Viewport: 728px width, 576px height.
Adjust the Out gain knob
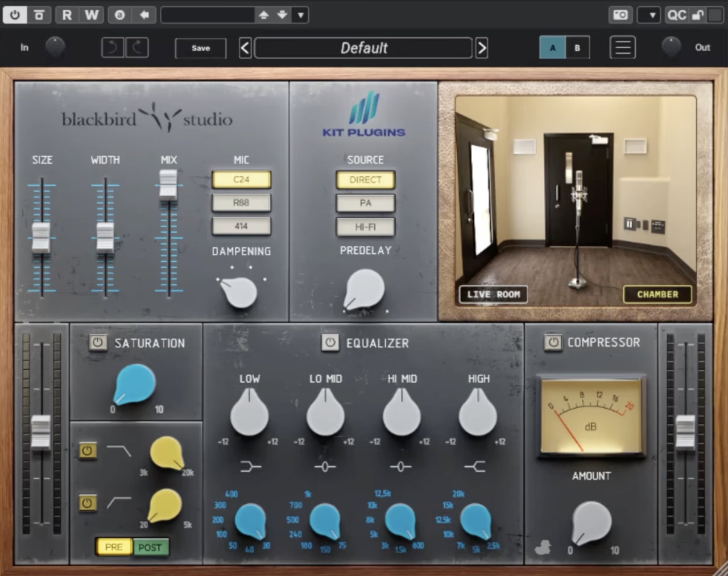(x=671, y=47)
